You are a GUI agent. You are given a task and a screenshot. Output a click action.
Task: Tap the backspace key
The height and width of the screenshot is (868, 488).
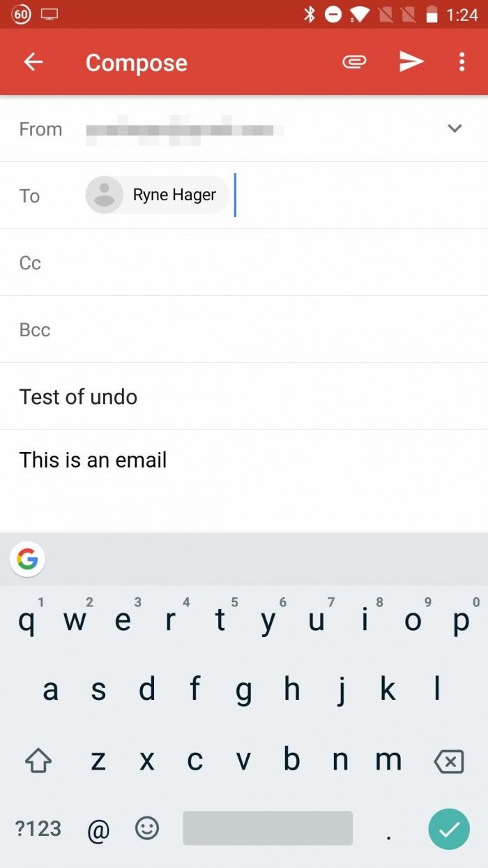449,761
